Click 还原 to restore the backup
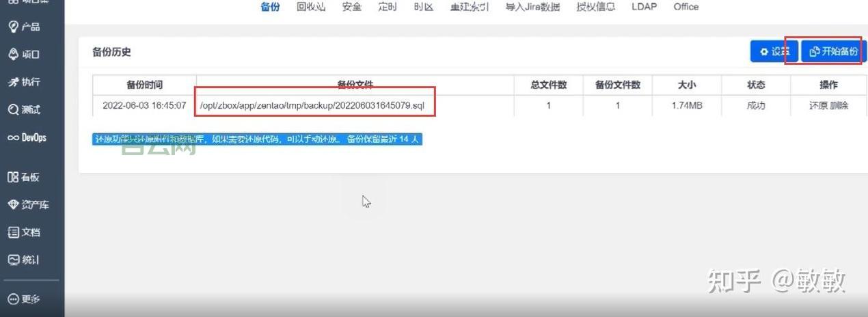 pos(819,106)
